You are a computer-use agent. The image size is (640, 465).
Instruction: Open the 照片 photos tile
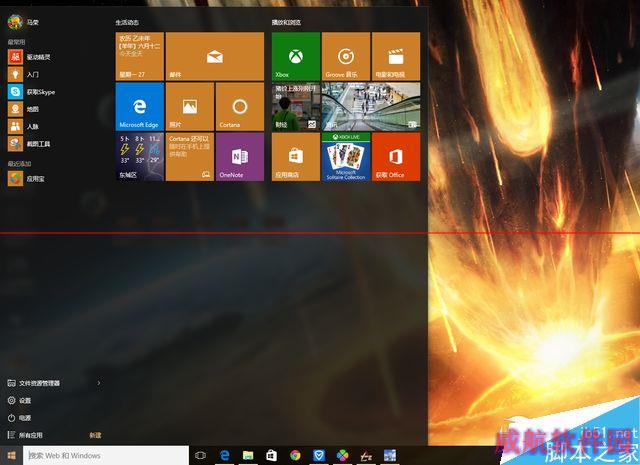point(190,107)
